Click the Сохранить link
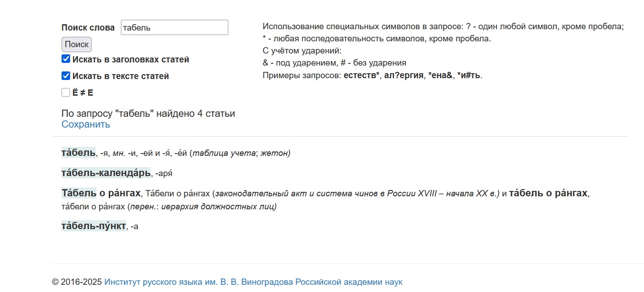 (86, 124)
